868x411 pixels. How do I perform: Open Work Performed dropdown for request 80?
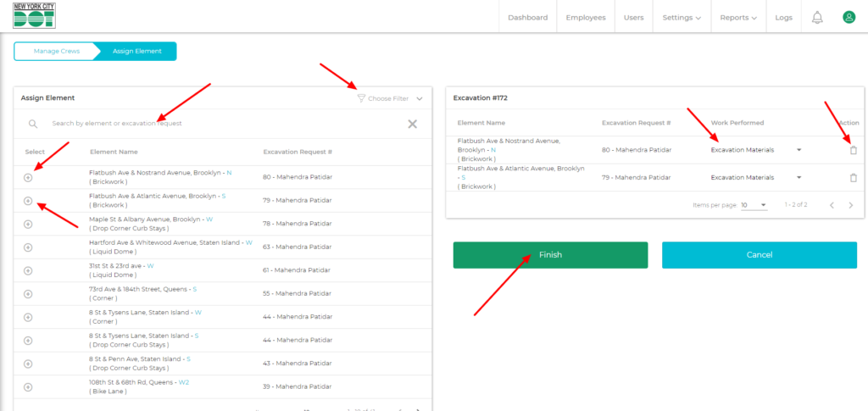tap(756, 150)
